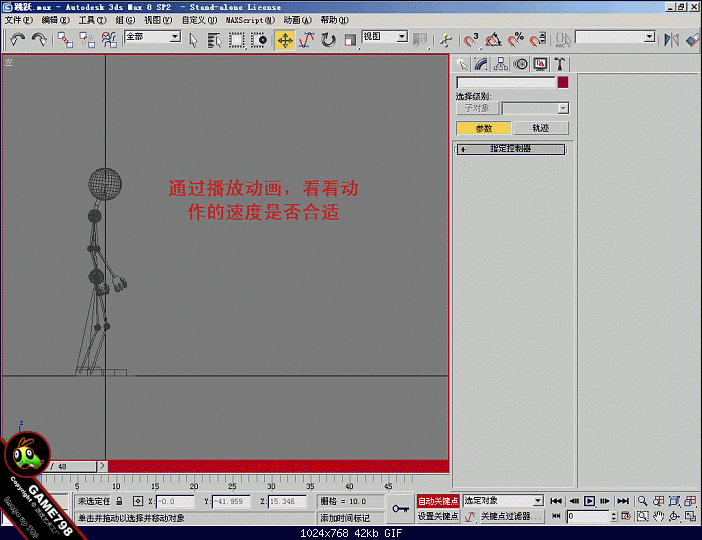Open the 关键点过滤器 dialog
Image resolution: width=702 pixels, height=540 pixels.
pyautogui.click(x=511, y=516)
